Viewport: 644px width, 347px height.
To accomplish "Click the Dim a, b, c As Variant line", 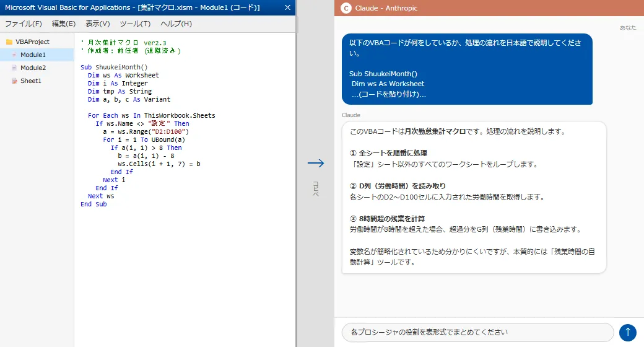I will [x=129, y=99].
